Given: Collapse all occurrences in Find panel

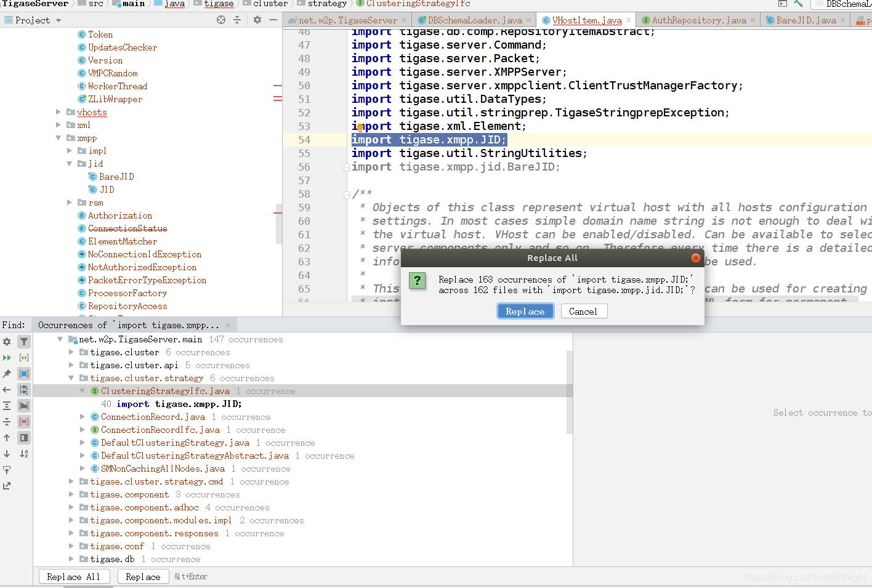Looking at the screenshot, I should (7, 422).
